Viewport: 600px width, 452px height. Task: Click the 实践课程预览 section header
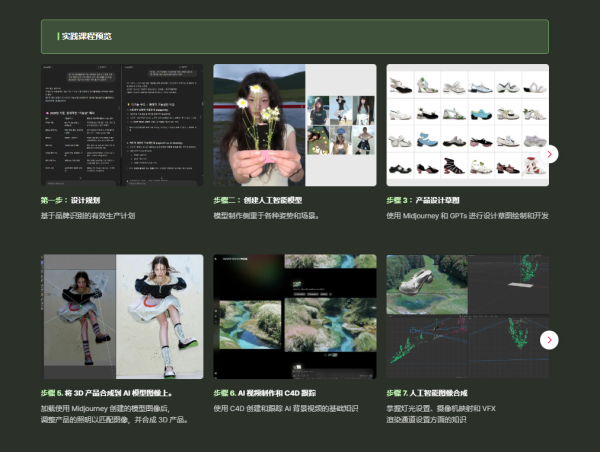(295, 36)
